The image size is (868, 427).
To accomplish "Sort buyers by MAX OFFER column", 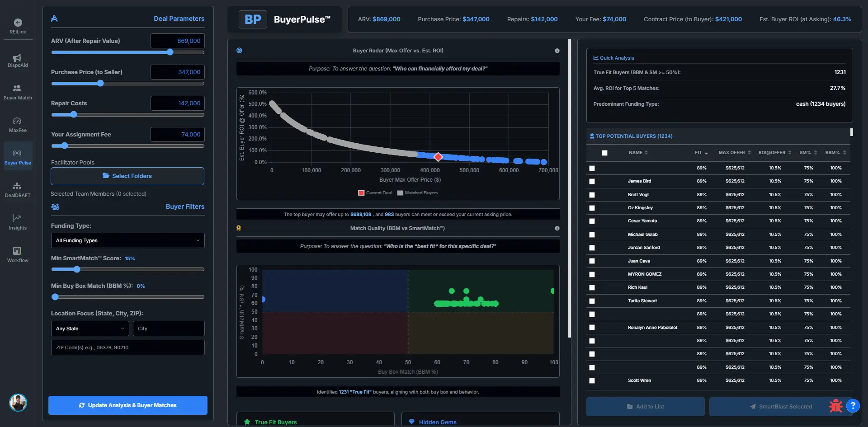I will click(735, 153).
